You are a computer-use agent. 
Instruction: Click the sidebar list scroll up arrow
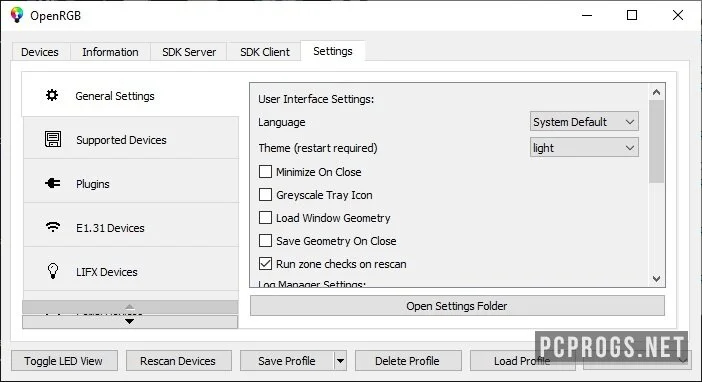coord(130,307)
